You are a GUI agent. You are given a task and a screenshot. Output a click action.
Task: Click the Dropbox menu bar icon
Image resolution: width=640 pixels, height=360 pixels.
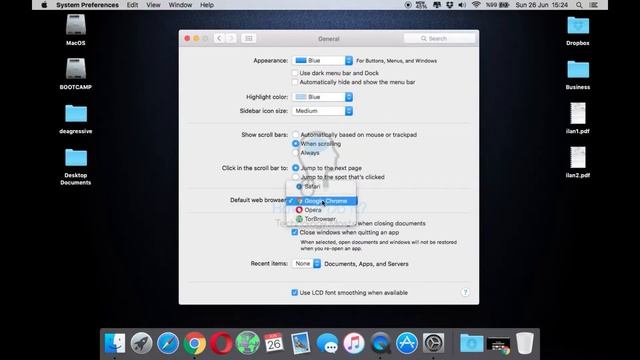tap(449, 5)
